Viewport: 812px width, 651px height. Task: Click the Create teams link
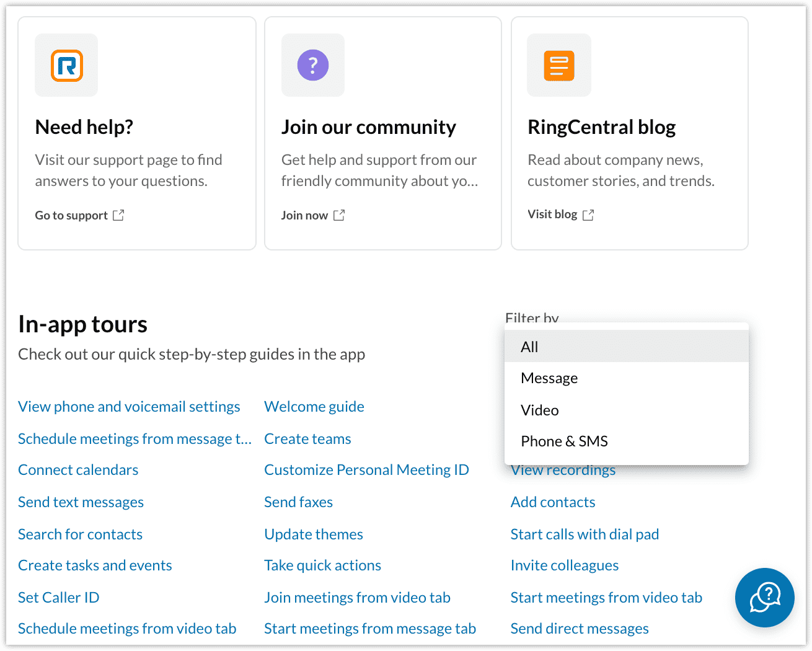coord(307,438)
